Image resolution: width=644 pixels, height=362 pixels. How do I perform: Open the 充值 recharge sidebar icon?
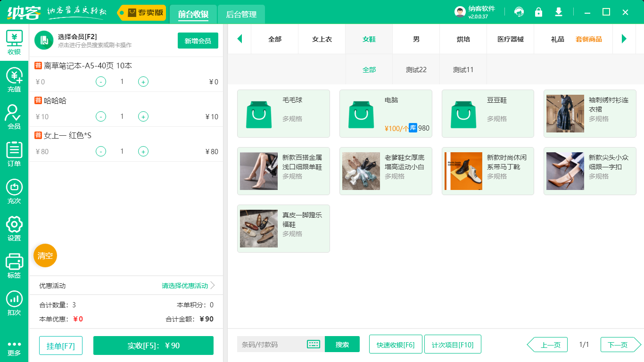(14, 80)
